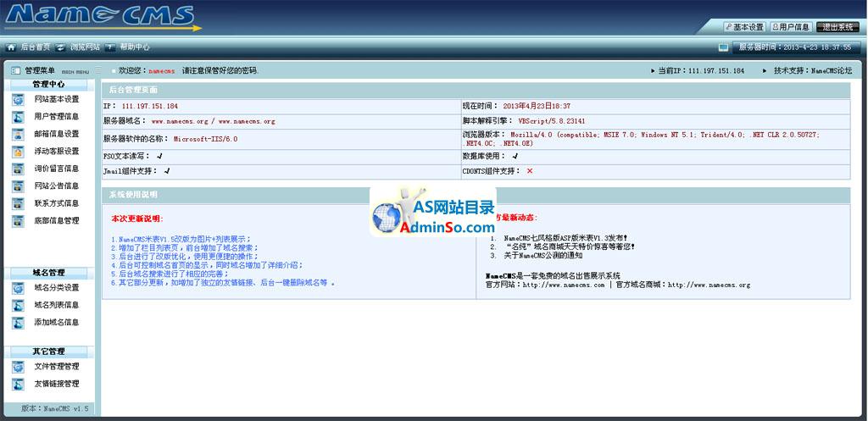Click the icon beside 网站基本设置

click(x=19, y=100)
